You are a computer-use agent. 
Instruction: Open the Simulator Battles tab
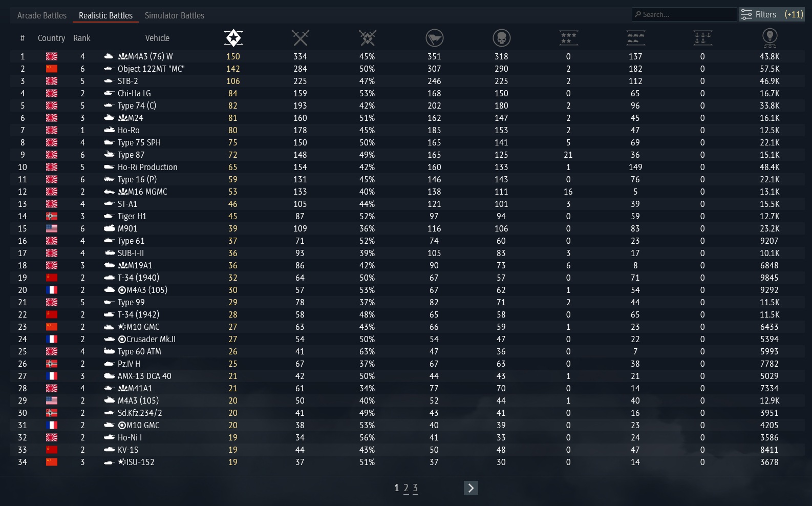pos(175,15)
